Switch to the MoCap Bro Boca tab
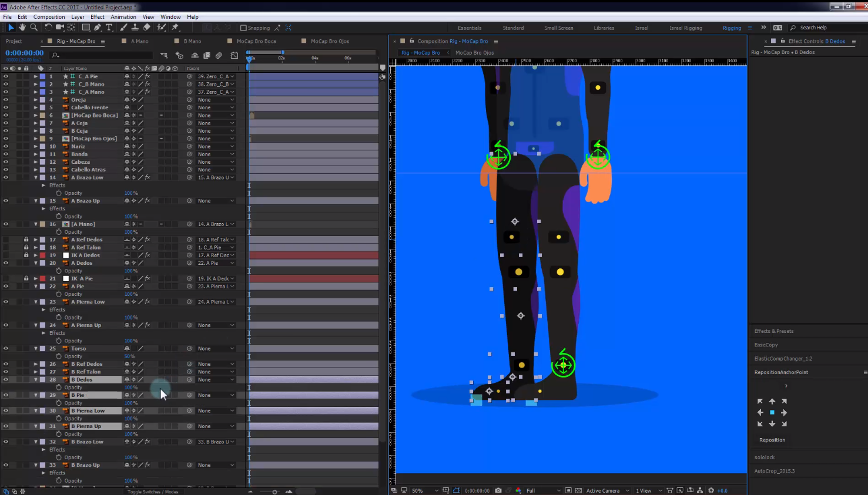Viewport: 868px width, 495px height. click(x=256, y=41)
